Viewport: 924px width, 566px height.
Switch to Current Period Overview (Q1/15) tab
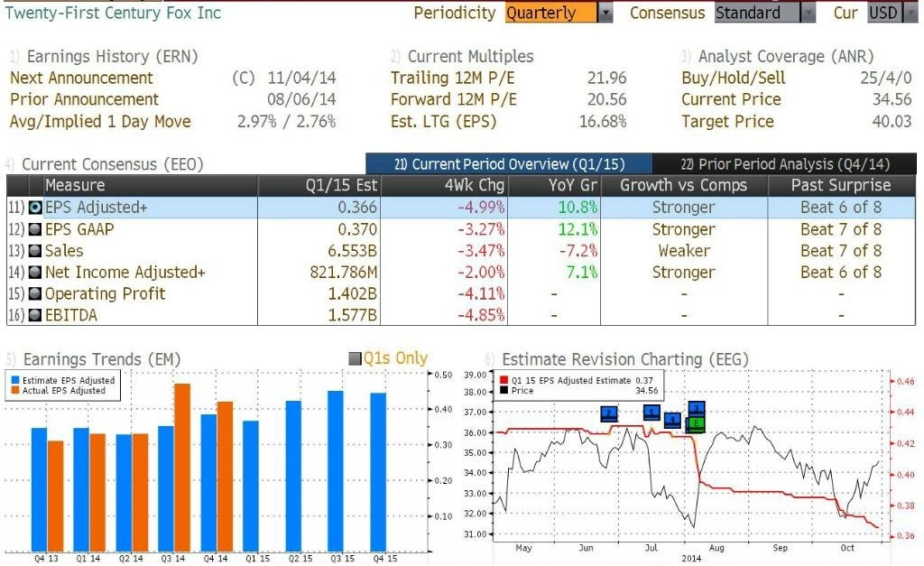click(x=509, y=164)
